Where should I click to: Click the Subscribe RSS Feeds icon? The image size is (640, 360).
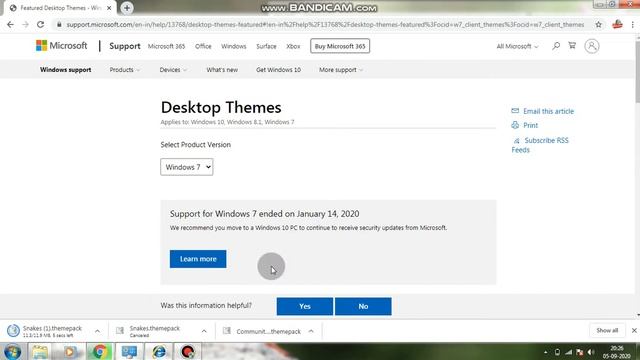[x=517, y=141]
